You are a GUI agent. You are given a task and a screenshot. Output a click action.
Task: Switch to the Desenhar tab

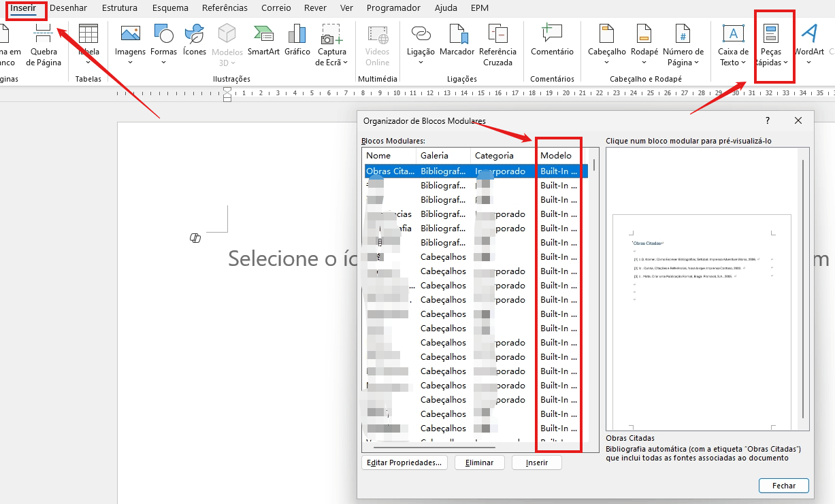[x=68, y=8]
